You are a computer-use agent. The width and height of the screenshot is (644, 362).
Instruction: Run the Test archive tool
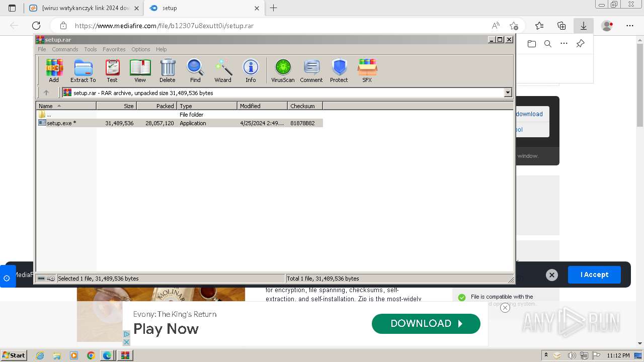[112, 70]
